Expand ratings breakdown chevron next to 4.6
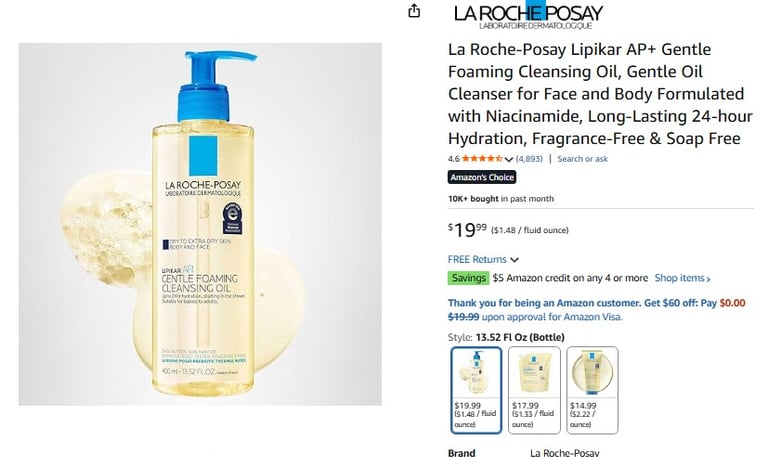This screenshot has width=768, height=457. coord(508,159)
